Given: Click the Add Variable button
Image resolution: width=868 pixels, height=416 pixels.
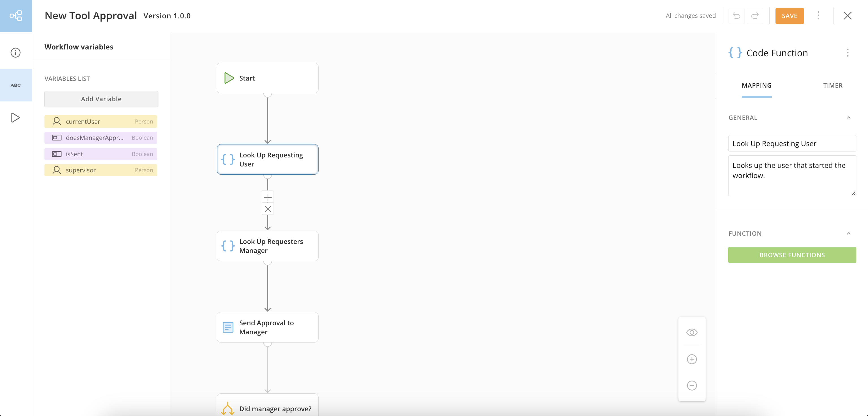Looking at the screenshot, I should pyautogui.click(x=101, y=99).
